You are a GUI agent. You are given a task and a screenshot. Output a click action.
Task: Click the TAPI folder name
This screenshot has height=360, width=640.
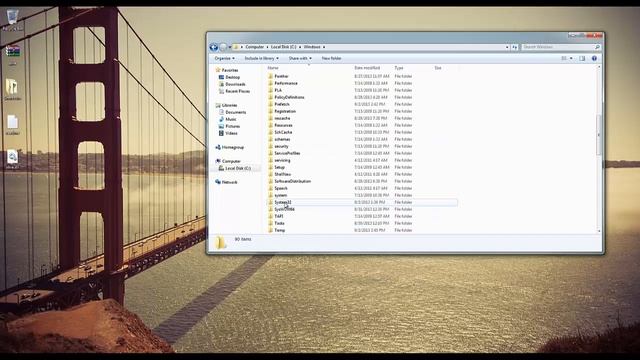[x=279, y=216]
